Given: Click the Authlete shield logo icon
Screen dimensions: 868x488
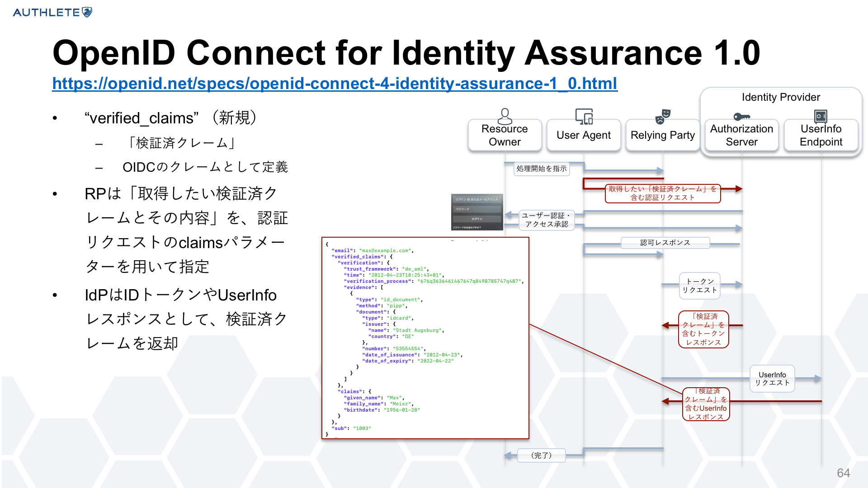Looking at the screenshot, I should (x=87, y=12).
